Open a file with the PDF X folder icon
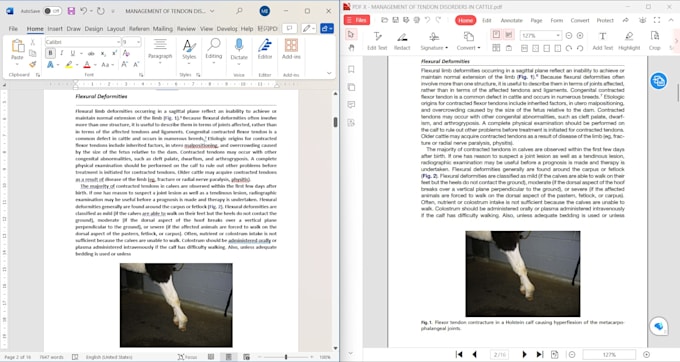The width and height of the screenshot is (680, 362). (x=384, y=20)
